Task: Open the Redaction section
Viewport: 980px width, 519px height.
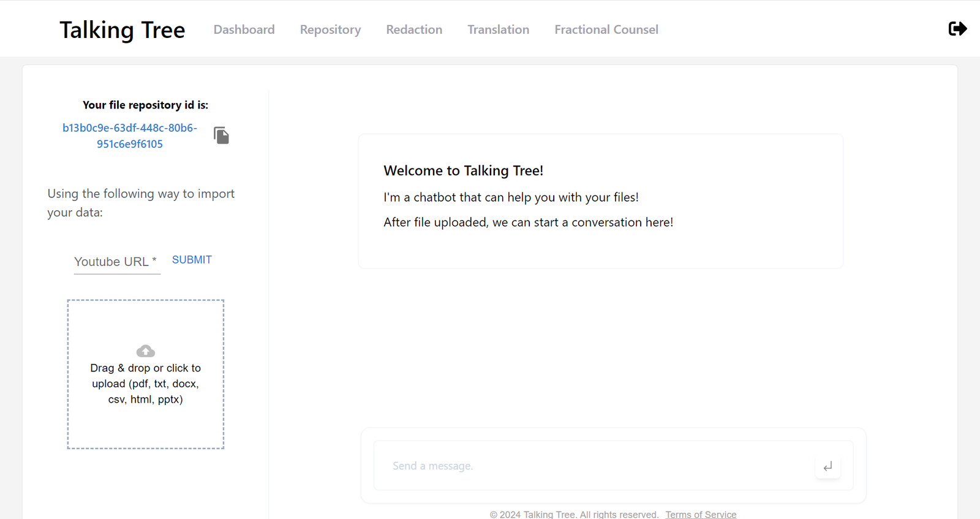Action: coord(414,29)
